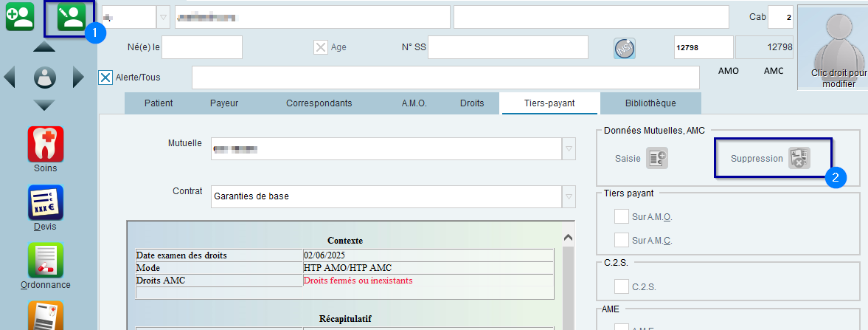868x330 pixels.
Task: Click the Récapitulatif heading
Action: tap(345, 319)
